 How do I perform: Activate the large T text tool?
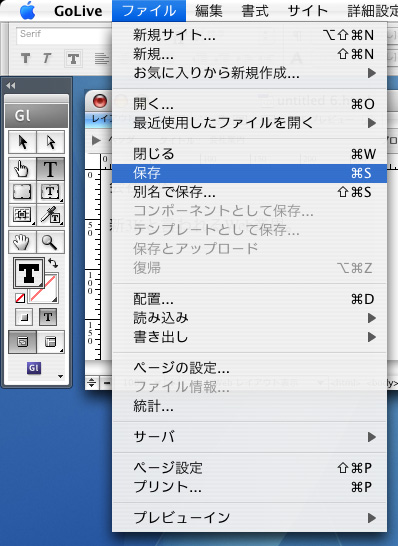pyautogui.click(x=50, y=169)
